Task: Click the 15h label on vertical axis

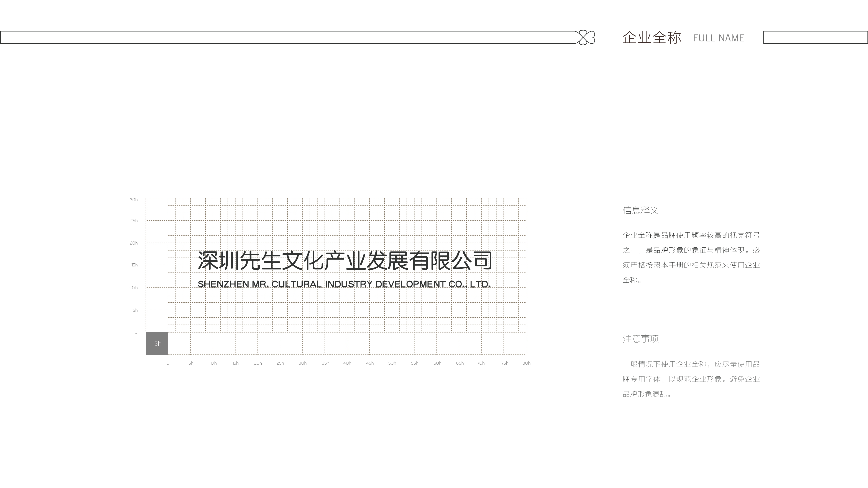Action: [x=135, y=265]
